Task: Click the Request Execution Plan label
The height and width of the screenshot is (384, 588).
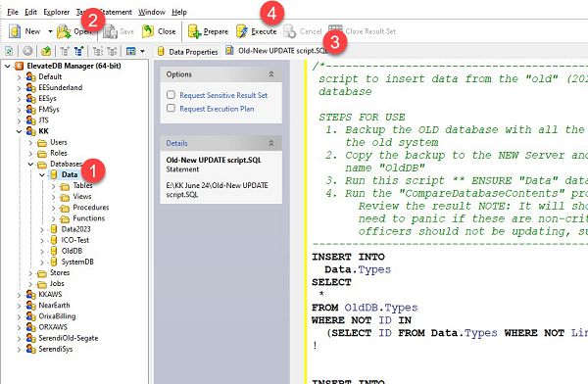Action: coord(217,109)
